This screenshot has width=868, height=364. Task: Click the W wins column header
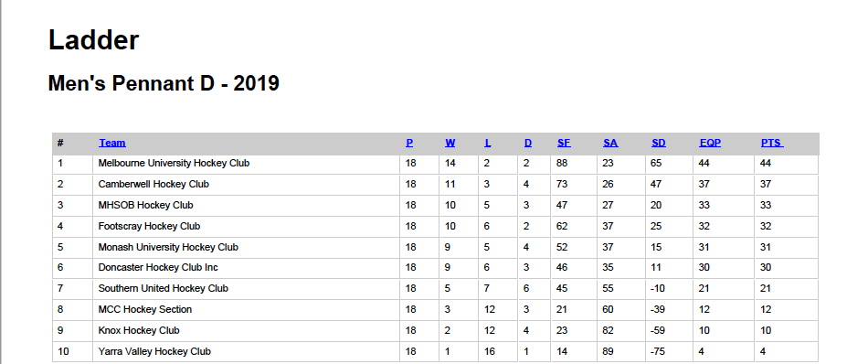[x=450, y=143]
